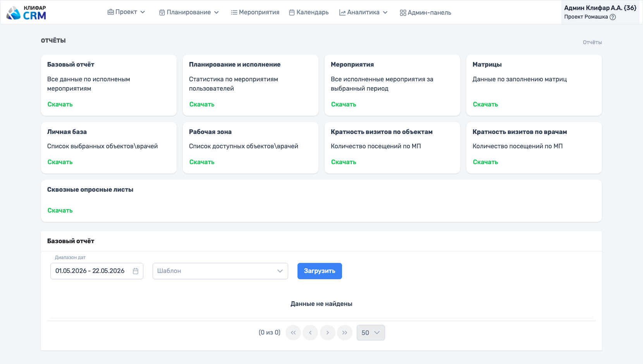643x364 pixels.
Task: Open the date picker calendar icon
Action: [x=136, y=271]
